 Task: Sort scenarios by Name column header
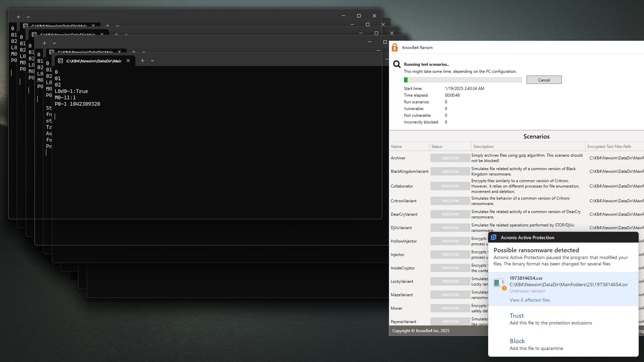coord(409,147)
